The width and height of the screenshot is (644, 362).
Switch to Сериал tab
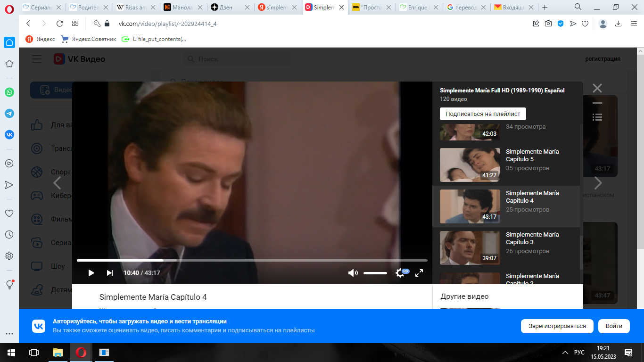pos(41,7)
